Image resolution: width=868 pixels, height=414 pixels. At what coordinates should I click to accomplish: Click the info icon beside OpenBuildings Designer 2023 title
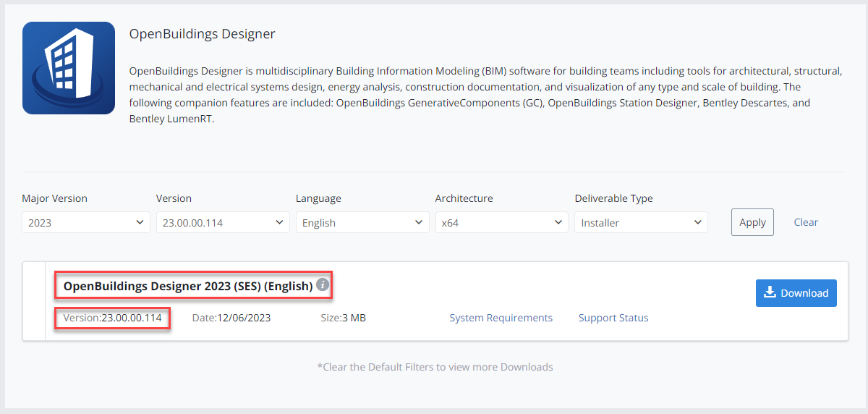(x=323, y=285)
